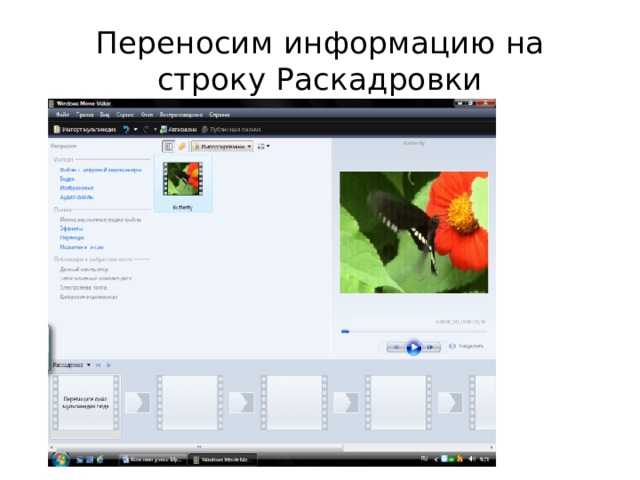Screen dimensions: 640x480
Task: Open the Справка menu
Action: (219, 115)
